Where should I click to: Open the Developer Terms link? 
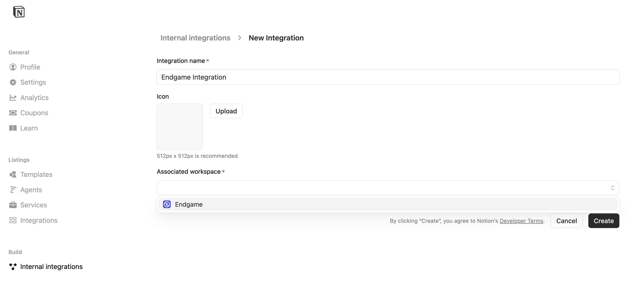click(522, 221)
